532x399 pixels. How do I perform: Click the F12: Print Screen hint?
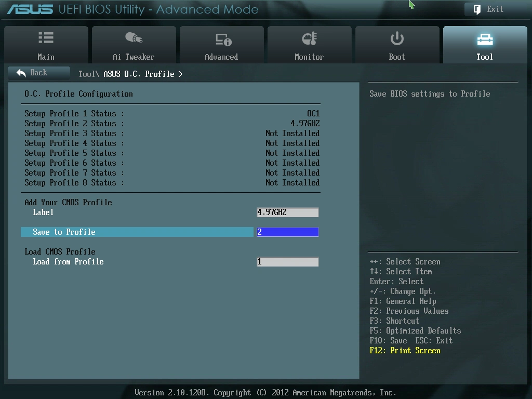click(405, 351)
